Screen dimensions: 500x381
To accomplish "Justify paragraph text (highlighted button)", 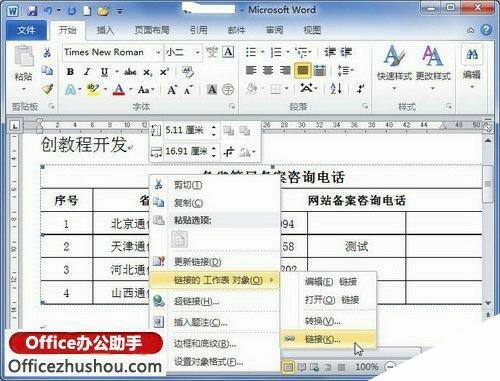I will [x=303, y=70].
